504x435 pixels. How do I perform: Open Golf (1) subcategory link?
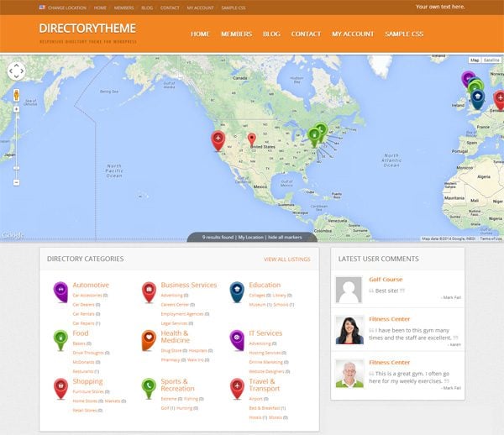[x=168, y=408]
